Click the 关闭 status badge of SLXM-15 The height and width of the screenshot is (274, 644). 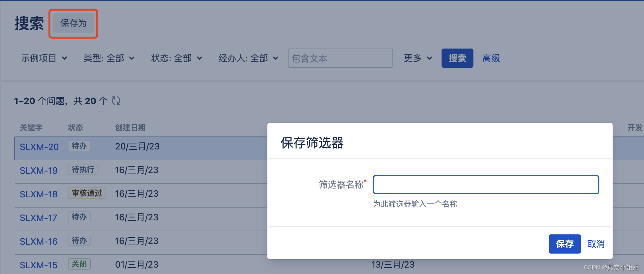(79, 264)
